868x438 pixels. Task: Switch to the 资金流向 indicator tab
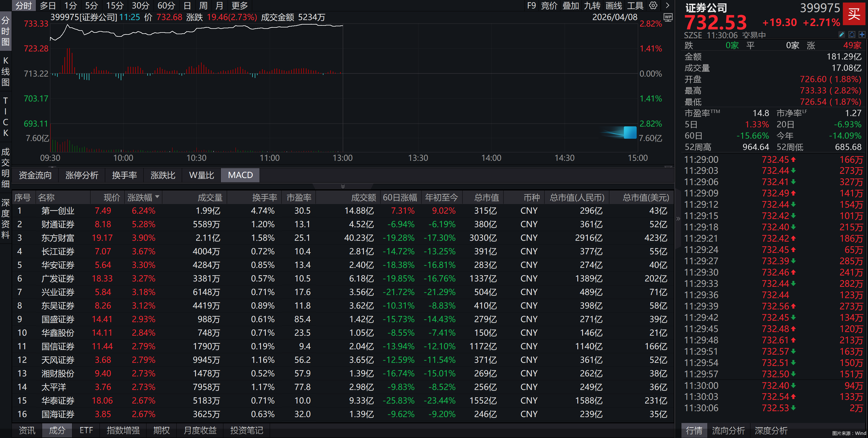pyautogui.click(x=35, y=175)
